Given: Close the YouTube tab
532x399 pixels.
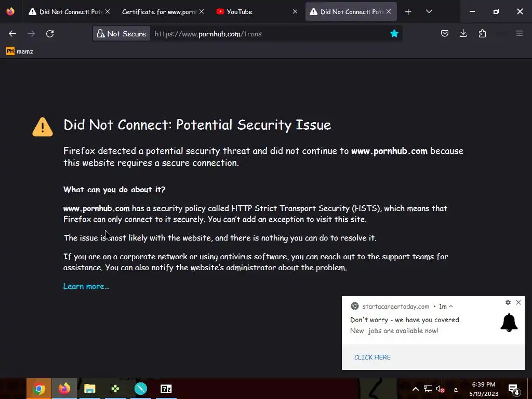Looking at the screenshot, I should coord(295,11).
